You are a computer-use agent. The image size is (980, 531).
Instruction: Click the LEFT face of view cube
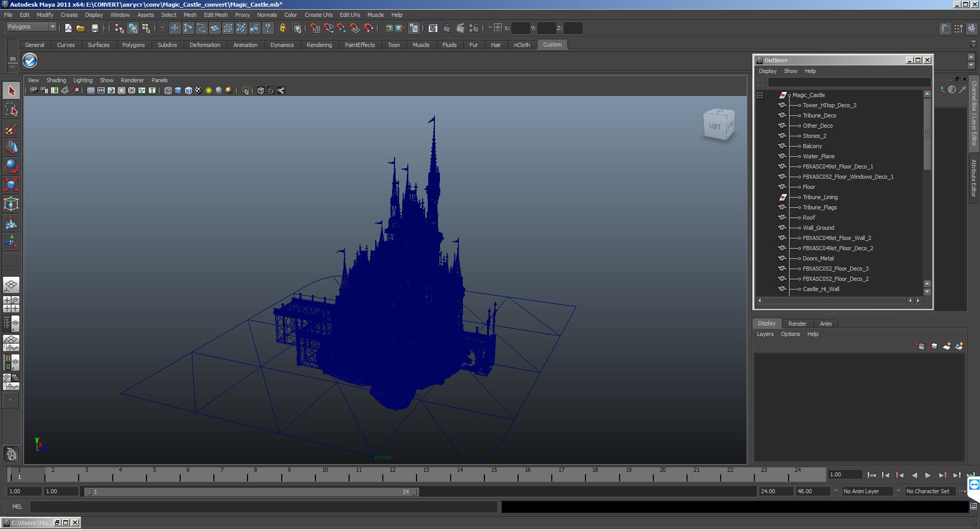pos(715,127)
